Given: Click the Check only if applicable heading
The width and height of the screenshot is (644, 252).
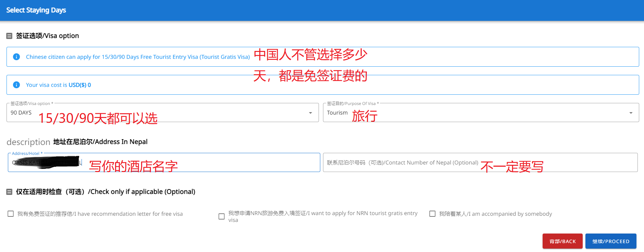Looking at the screenshot, I should click(x=106, y=192).
